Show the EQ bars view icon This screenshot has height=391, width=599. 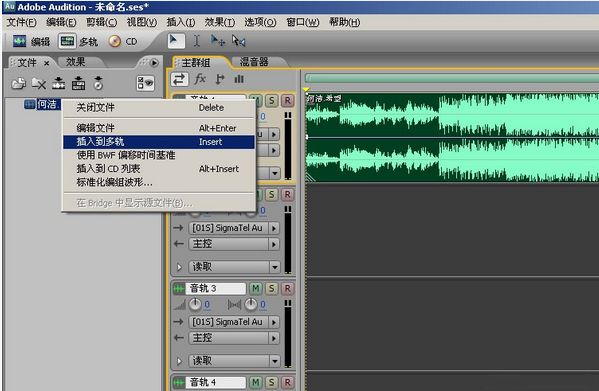click(x=239, y=79)
